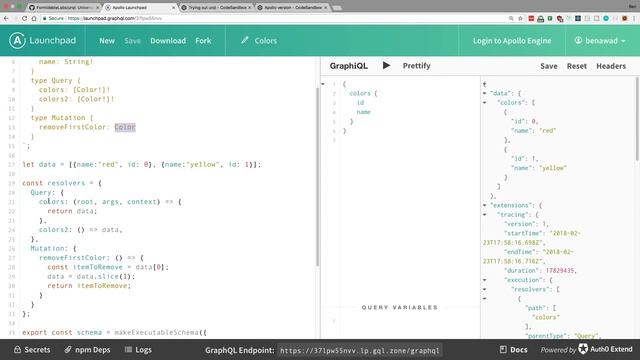Click the Colors pad title

click(266, 41)
